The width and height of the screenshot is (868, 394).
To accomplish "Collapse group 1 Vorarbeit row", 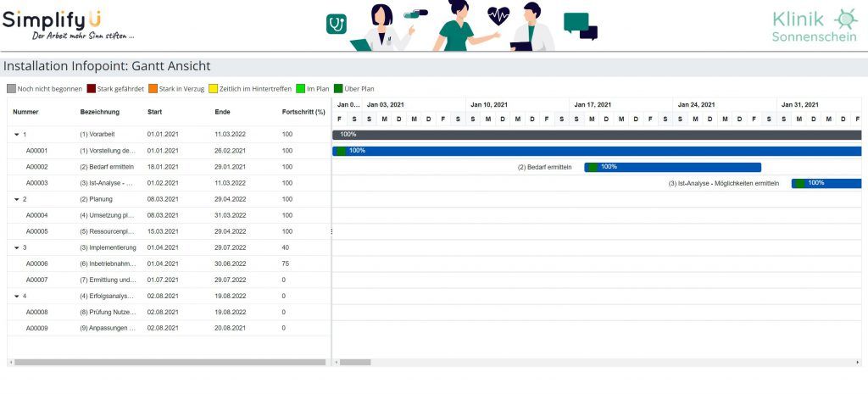I will tap(17, 135).
